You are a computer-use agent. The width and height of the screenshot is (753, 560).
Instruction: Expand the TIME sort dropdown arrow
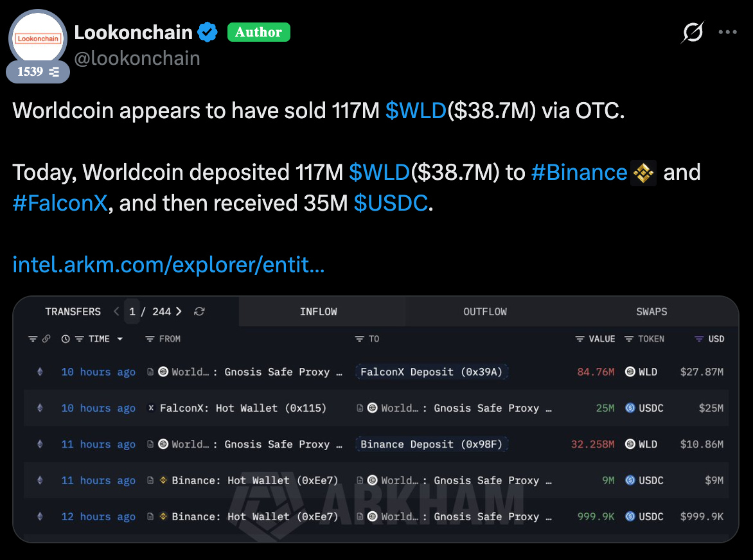(x=120, y=339)
